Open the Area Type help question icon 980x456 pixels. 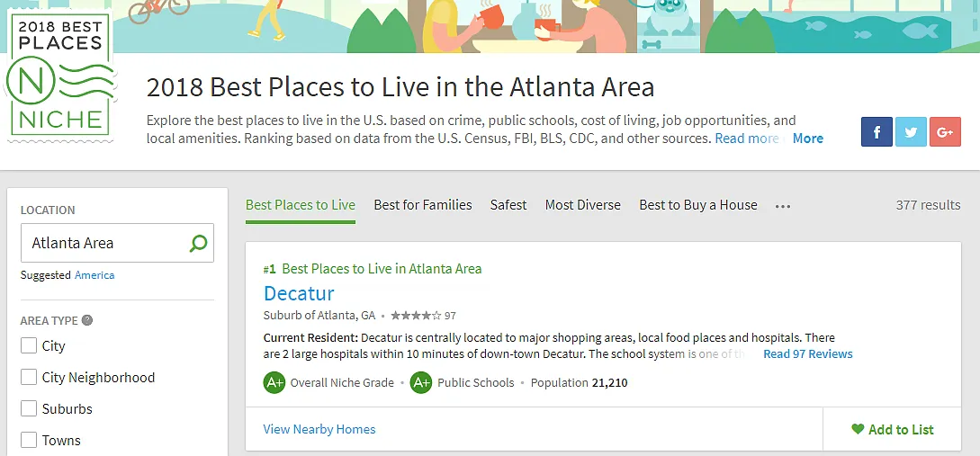[x=87, y=320]
